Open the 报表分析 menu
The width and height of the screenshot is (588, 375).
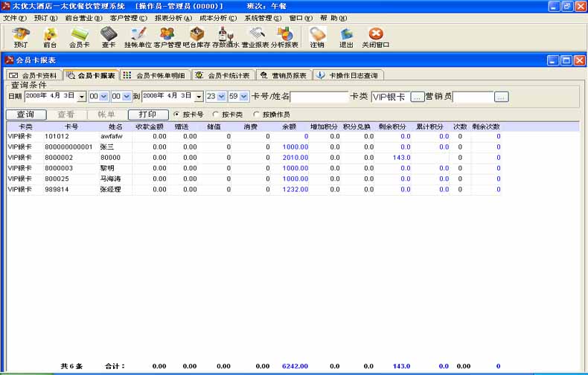coord(173,17)
